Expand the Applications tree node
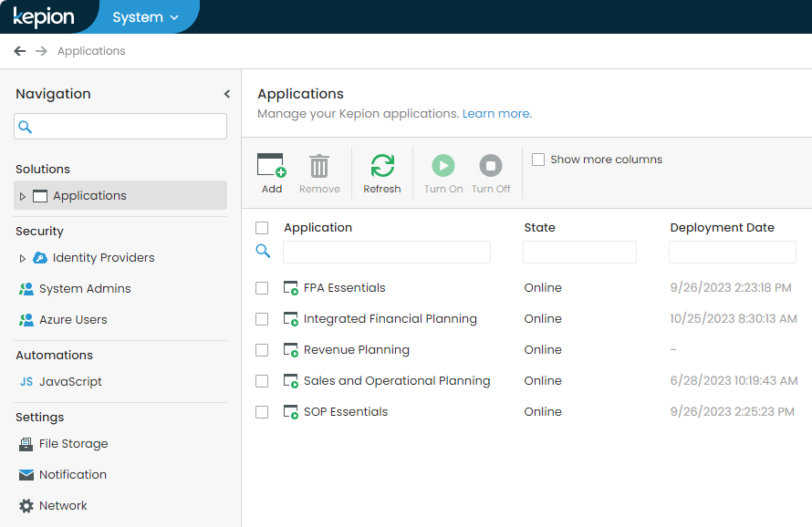This screenshot has height=527, width=812. 22,196
